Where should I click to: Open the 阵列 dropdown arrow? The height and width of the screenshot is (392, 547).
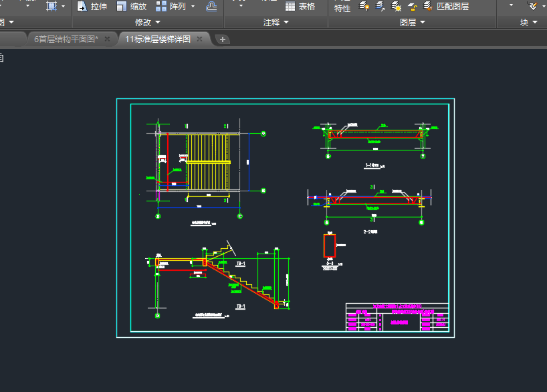point(193,7)
